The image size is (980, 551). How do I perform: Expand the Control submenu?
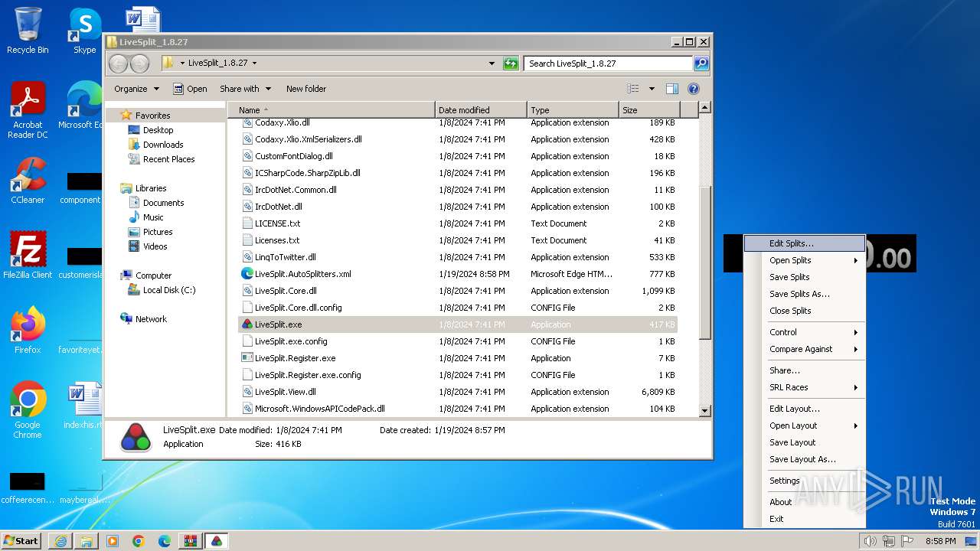(804, 332)
